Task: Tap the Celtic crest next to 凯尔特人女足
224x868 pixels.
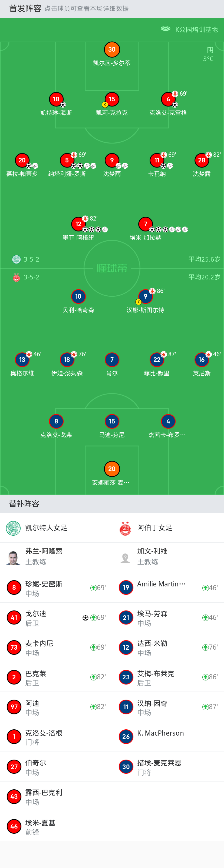Action: point(14,528)
